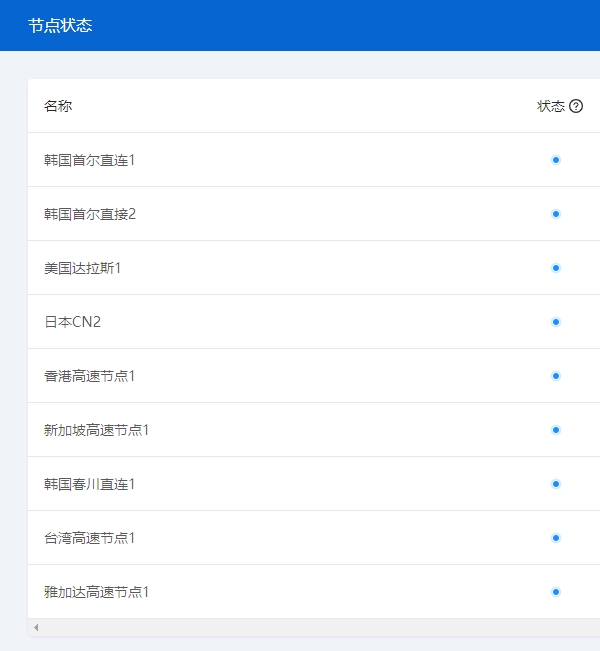
Task: Select the 台湾高速节点1 node name
Action: [89, 538]
